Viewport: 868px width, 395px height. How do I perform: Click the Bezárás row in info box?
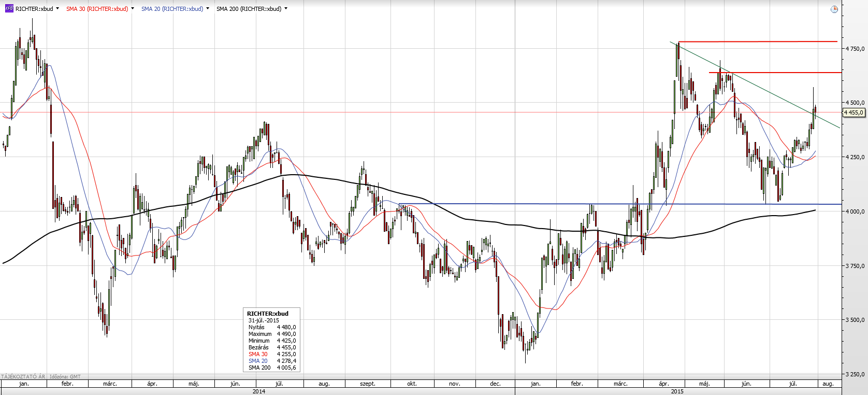[272, 347]
